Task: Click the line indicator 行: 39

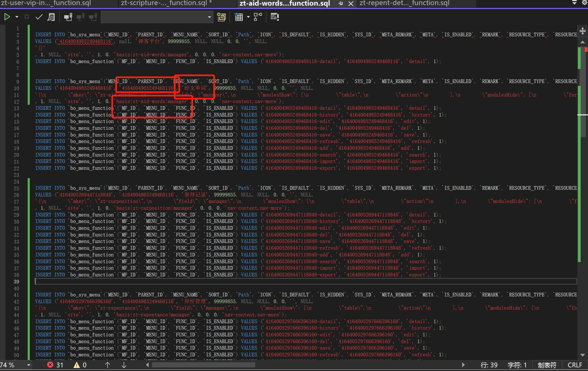Action: click(x=489, y=365)
